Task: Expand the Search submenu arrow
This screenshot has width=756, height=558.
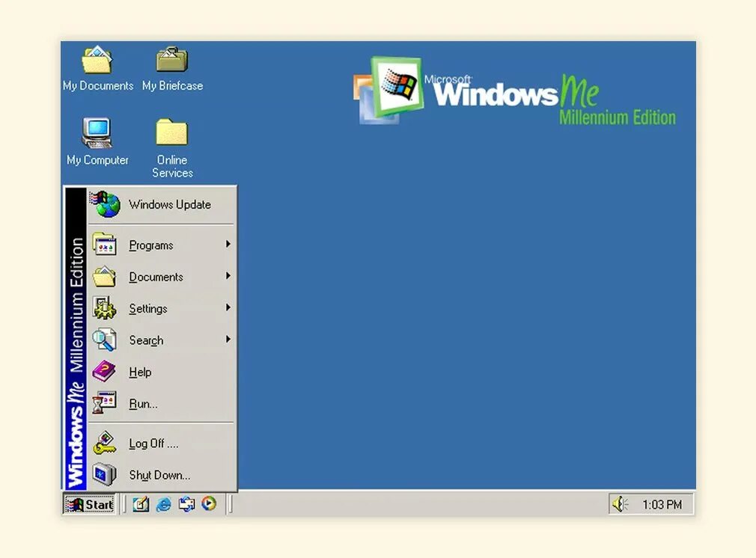Action: 228,340
